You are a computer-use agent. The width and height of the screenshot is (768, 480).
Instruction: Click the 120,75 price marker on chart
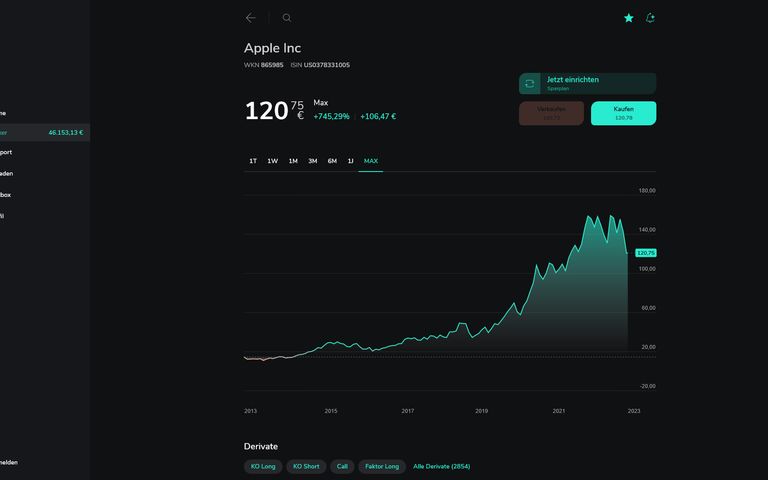[x=646, y=253]
